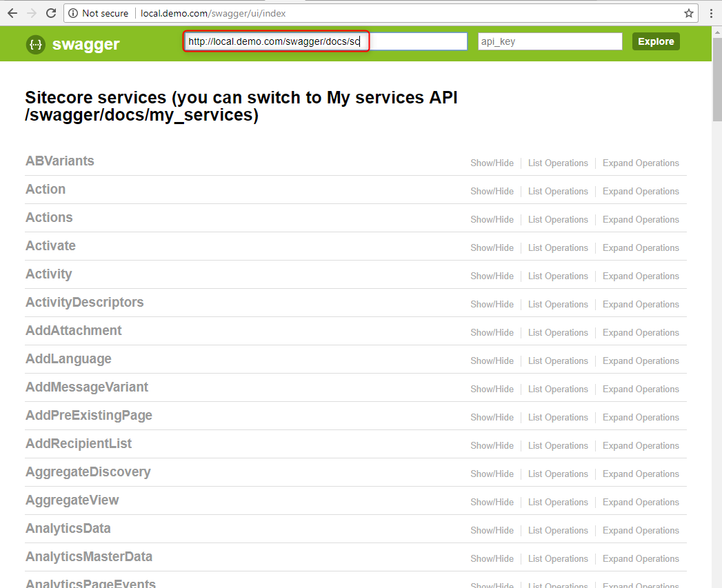Open the Action resource heading
722x588 pixels.
[46, 190]
